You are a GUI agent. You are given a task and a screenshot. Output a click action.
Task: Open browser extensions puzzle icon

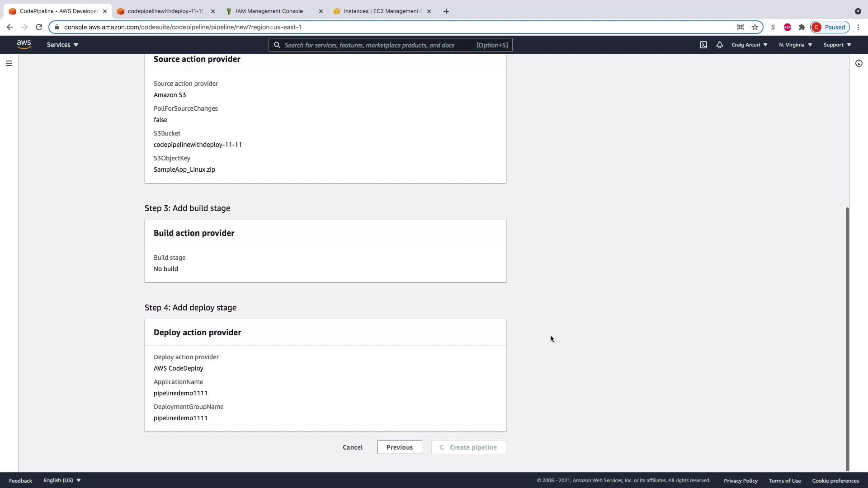point(802,27)
